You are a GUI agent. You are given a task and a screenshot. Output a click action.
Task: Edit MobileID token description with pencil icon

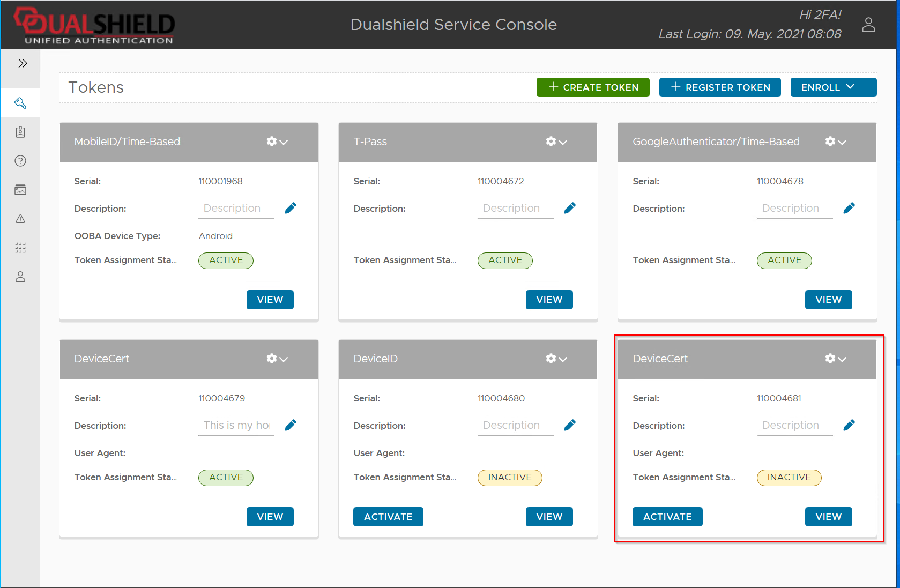pyautogui.click(x=291, y=208)
